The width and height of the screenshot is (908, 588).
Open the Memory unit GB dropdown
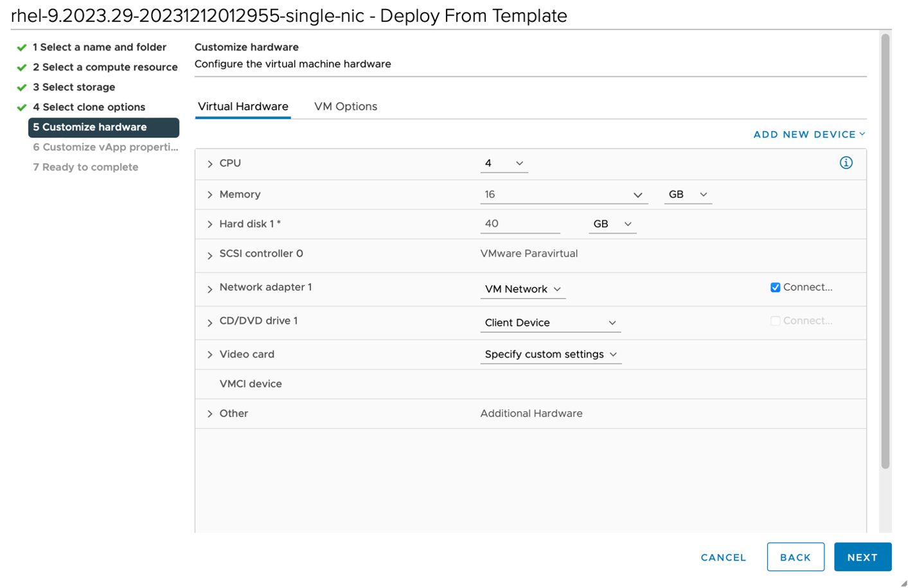click(x=687, y=194)
